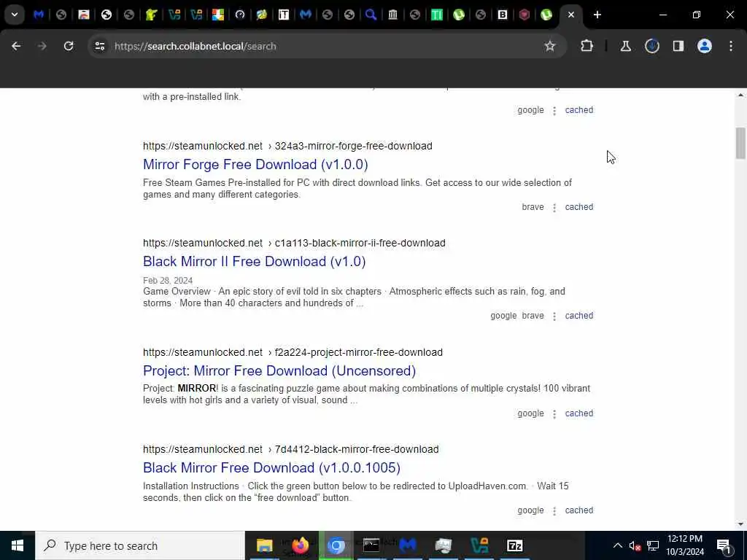The image size is (747, 560).
Task: Open Black Mirror Free Download (v1.0.0.1005) result
Action: coord(271,467)
